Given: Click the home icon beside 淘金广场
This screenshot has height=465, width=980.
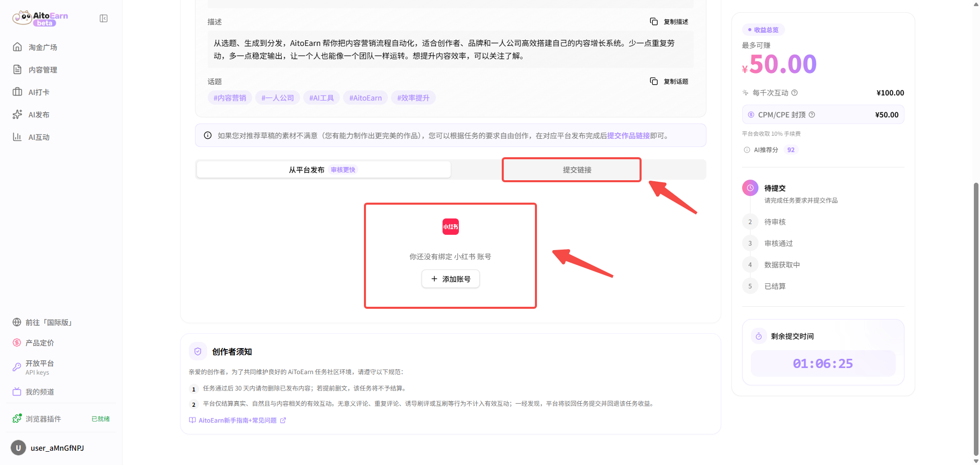Looking at the screenshot, I should (x=17, y=47).
